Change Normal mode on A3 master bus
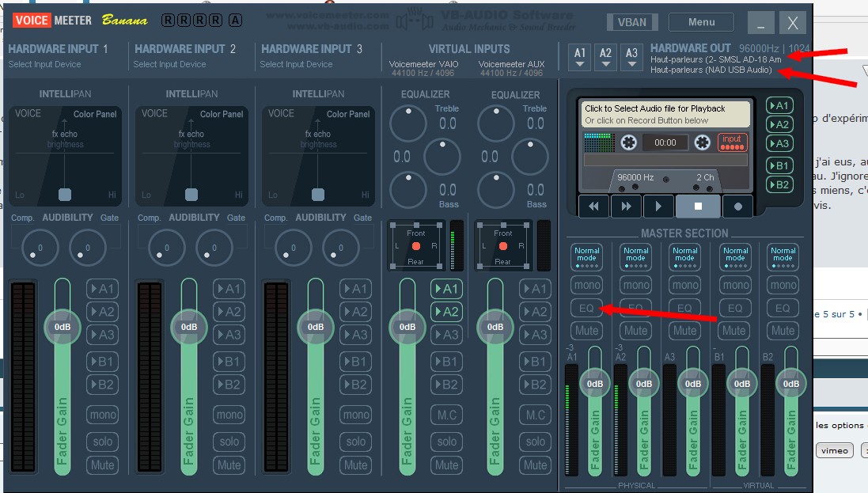 [x=684, y=257]
